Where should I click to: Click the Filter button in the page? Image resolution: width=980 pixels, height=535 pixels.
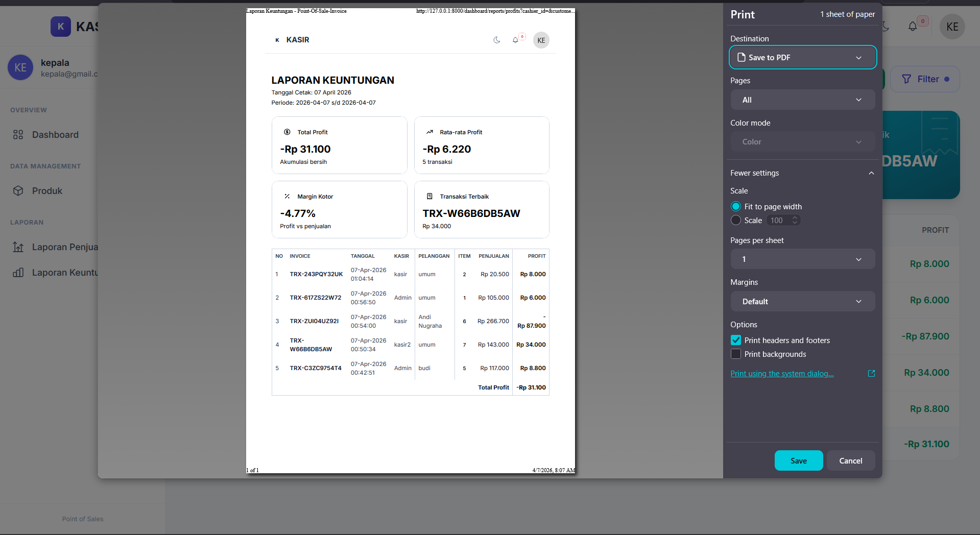[925, 79]
